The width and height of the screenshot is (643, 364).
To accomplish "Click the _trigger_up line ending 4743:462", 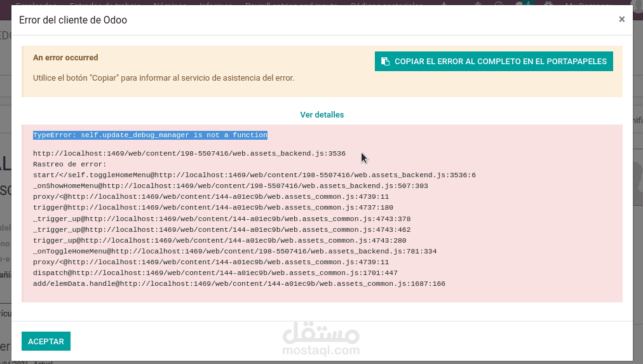I will point(222,229).
